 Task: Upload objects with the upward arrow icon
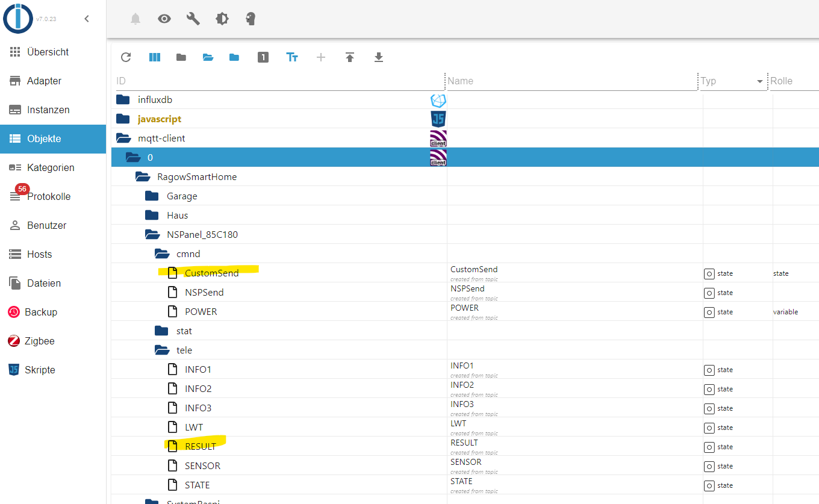coord(350,57)
